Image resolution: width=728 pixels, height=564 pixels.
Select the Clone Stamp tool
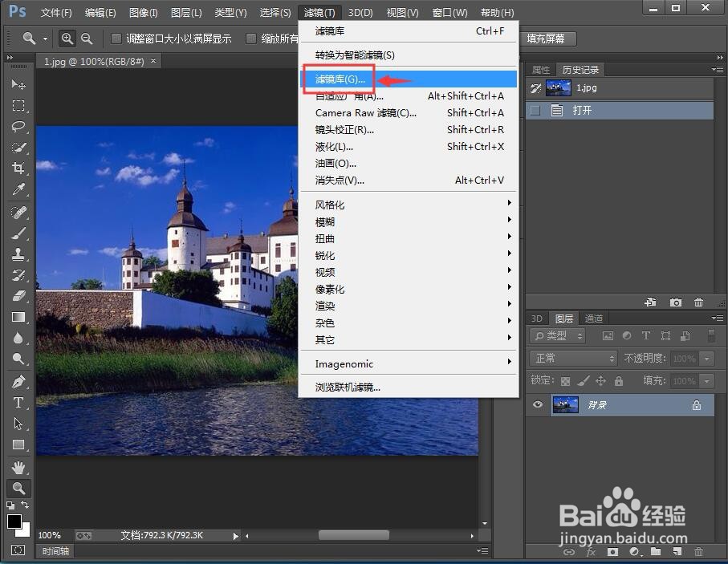(18, 254)
